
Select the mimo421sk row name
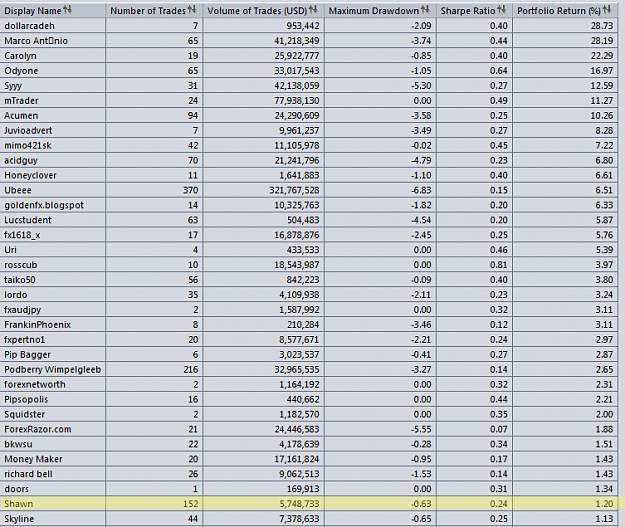pos(28,146)
